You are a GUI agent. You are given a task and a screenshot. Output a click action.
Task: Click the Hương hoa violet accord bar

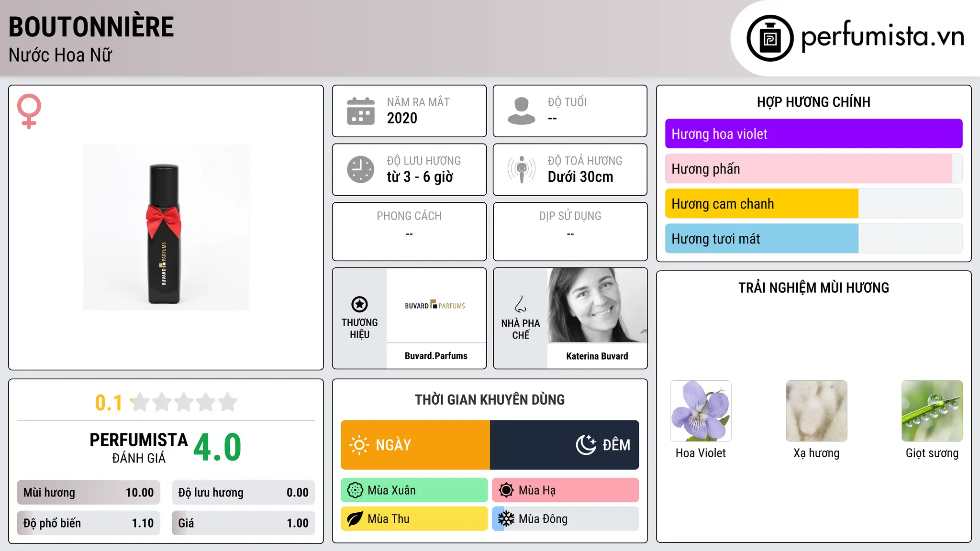click(813, 134)
